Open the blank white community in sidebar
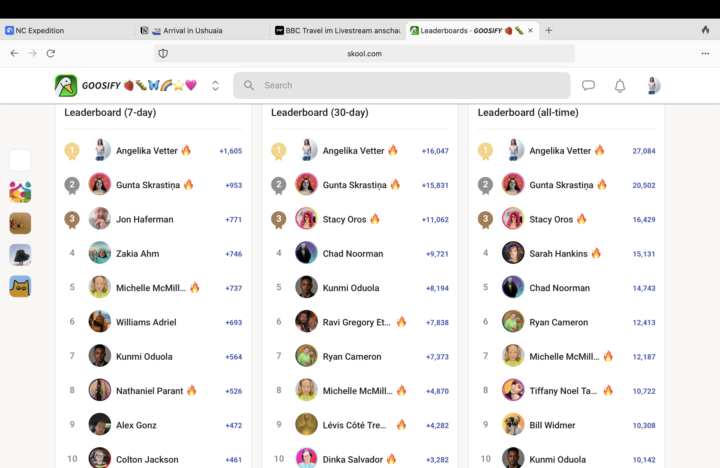The width and height of the screenshot is (720, 468). tap(20, 160)
